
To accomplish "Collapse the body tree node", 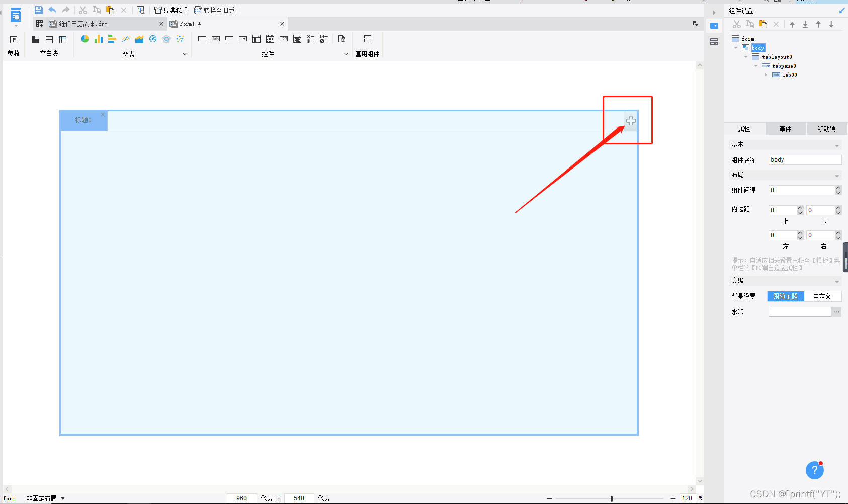I will (736, 48).
